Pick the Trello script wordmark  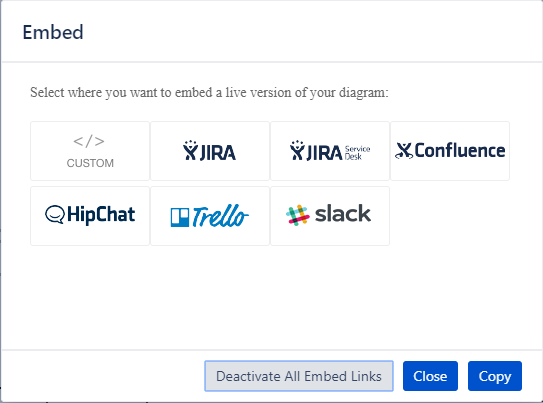pos(220,216)
